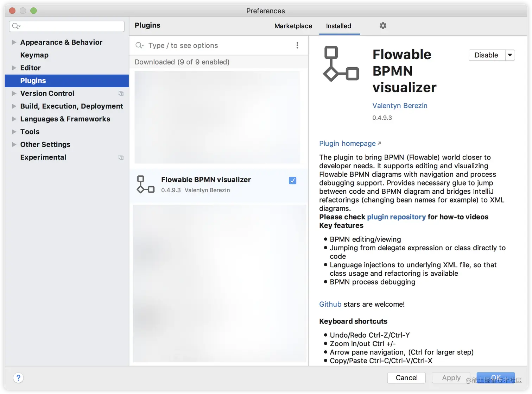Disable the Flowable BPMN visualizer checkbox
Image resolution: width=532 pixels, height=394 pixels.
(x=292, y=180)
